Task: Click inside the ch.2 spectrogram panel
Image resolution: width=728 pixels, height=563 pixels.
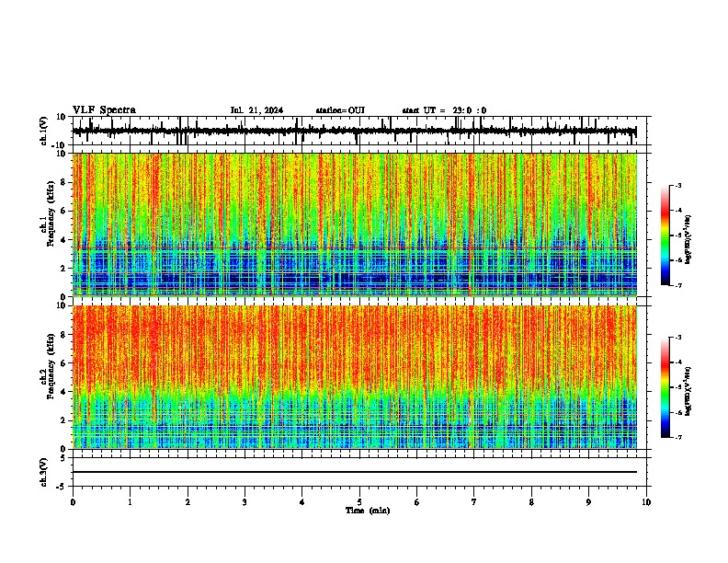Action: [x=354, y=377]
